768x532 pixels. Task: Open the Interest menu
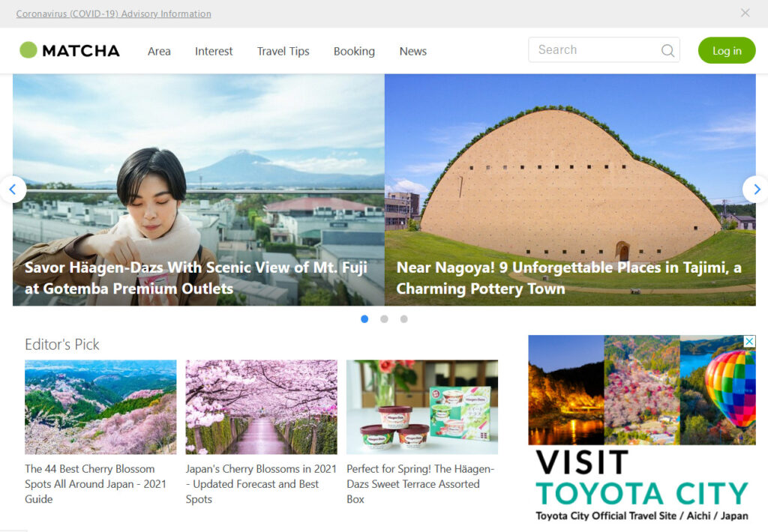tap(214, 52)
